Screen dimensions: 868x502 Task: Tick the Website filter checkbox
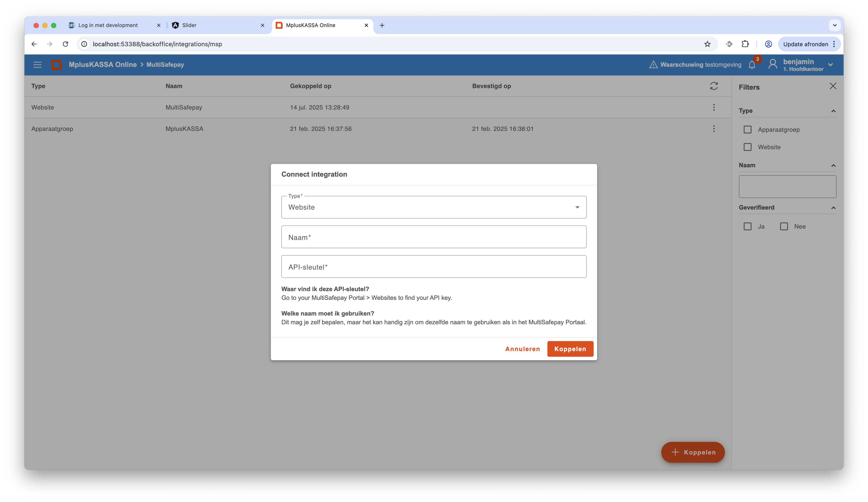[x=747, y=147]
